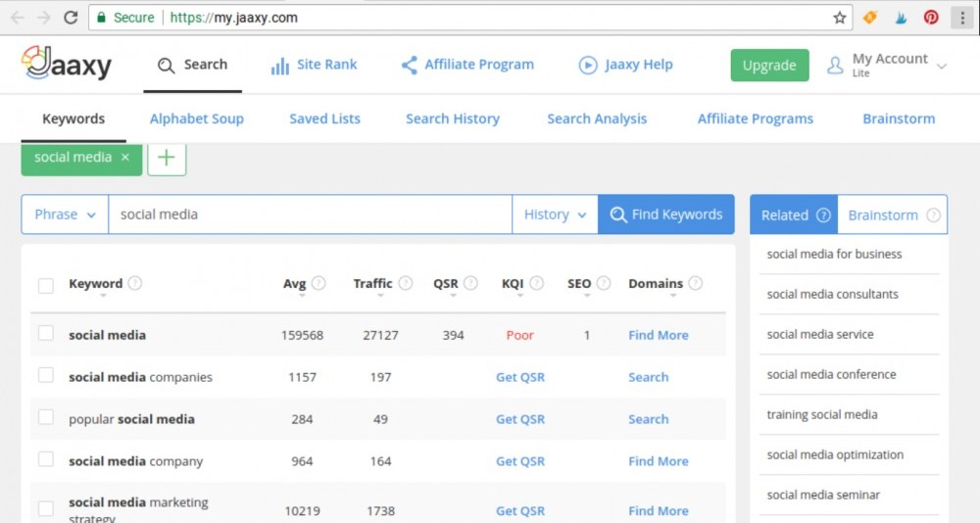Toggle the select-all keywords checkbox
The width and height of the screenshot is (980, 523).
click(46, 286)
